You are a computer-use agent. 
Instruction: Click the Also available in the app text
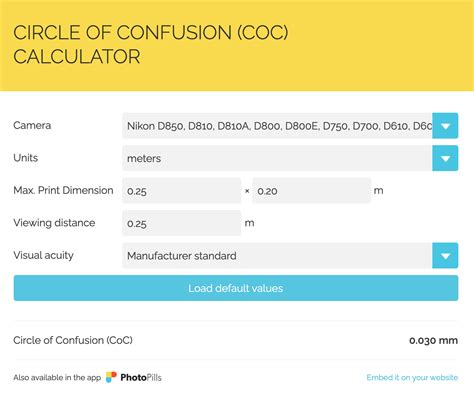[57, 377]
